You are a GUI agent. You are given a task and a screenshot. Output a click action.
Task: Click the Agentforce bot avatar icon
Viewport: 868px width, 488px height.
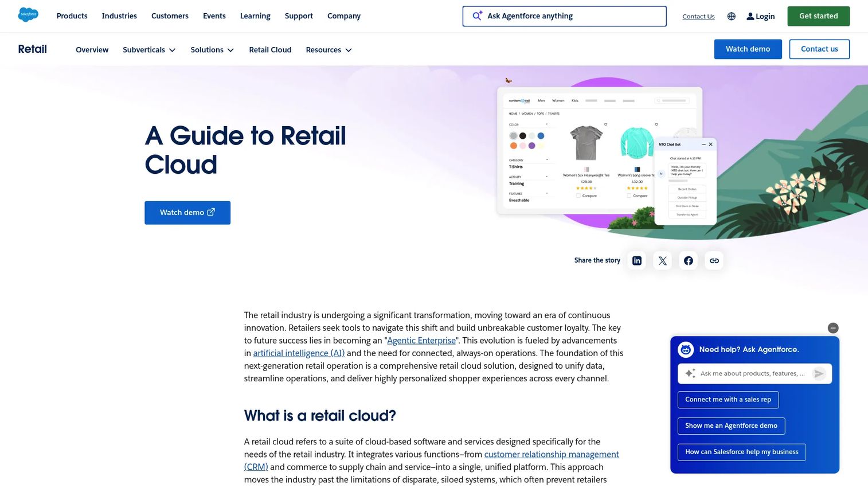(x=686, y=349)
